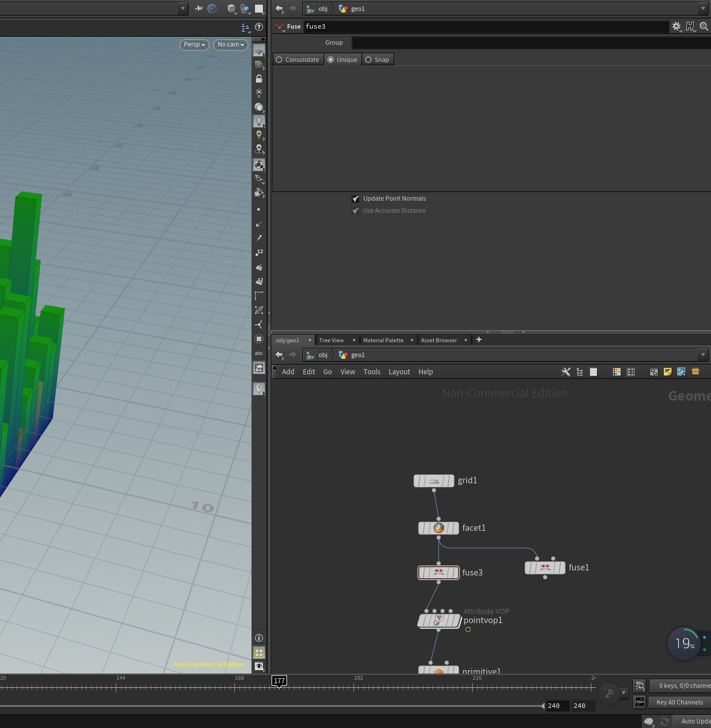This screenshot has width=711, height=728.
Task: Open the Persp viewport dropdown
Action: tap(194, 45)
